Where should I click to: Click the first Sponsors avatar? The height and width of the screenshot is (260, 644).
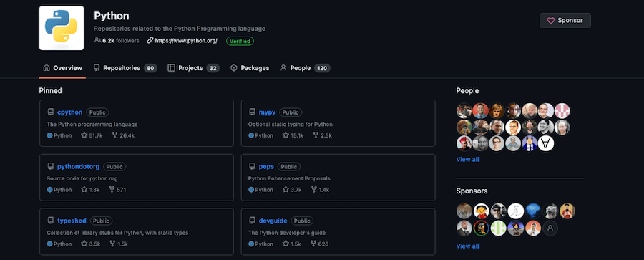pos(464,211)
